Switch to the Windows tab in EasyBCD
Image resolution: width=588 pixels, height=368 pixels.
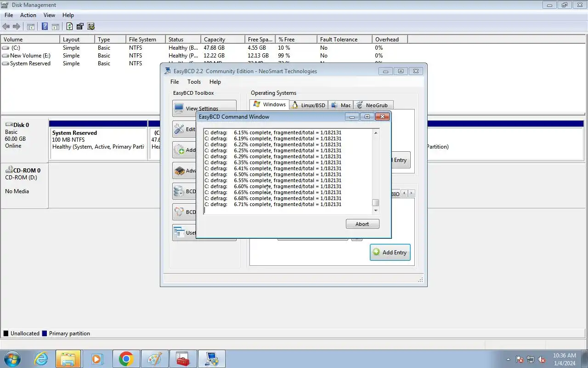(x=270, y=105)
